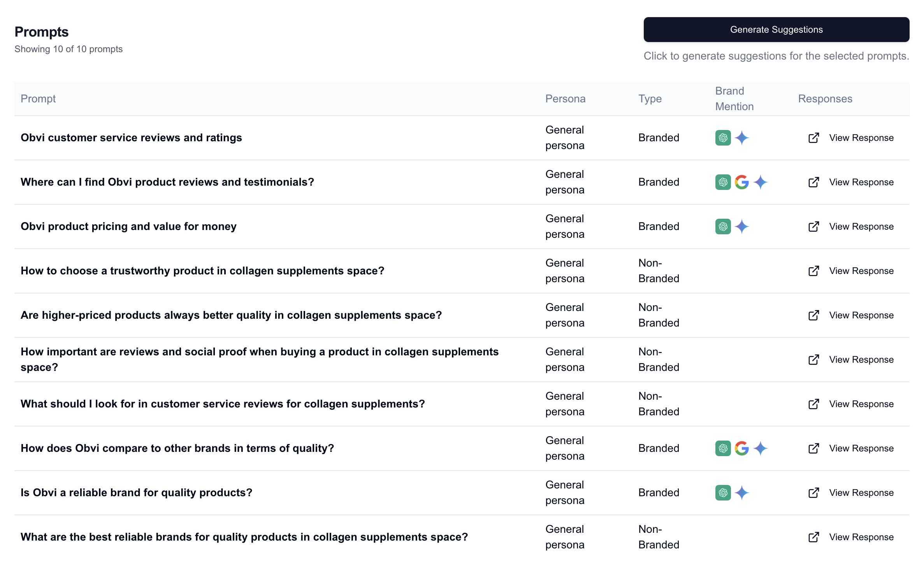View Response for 'What are the best reliable brands'
The width and height of the screenshot is (924, 569).
(861, 537)
